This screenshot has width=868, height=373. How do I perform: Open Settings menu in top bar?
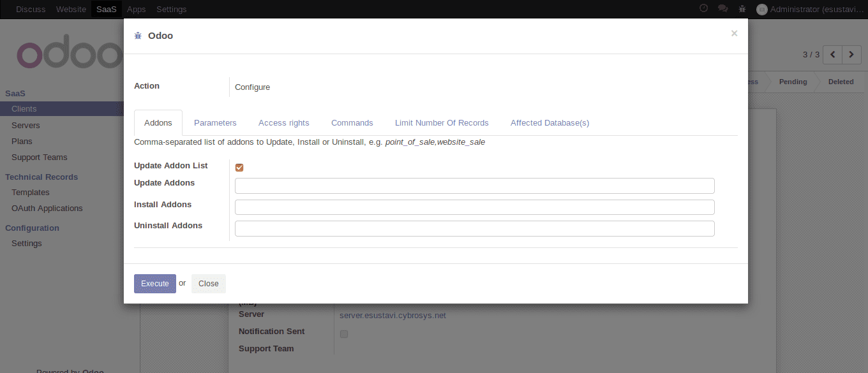pyautogui.click(x=172, y=9)
